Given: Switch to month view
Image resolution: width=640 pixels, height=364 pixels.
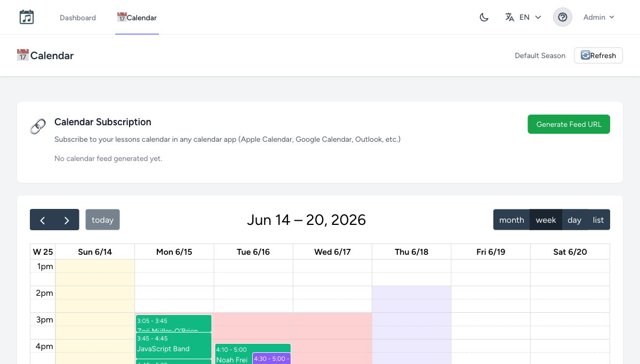Looking at the screenshot, I should 511,220.
